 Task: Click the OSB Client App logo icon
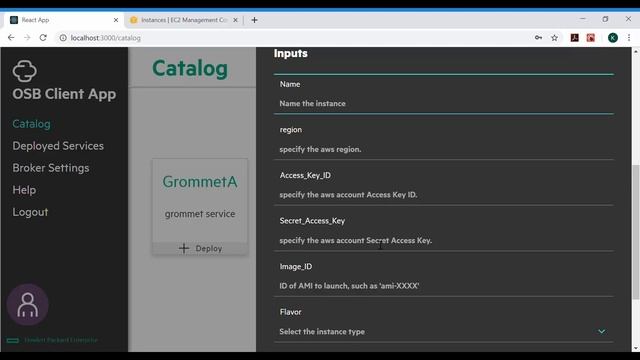[24, 71]
